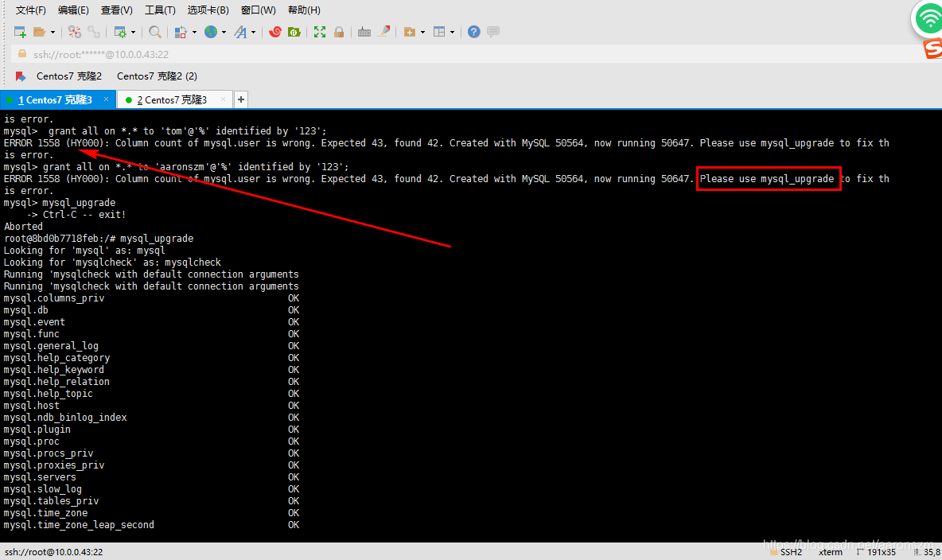Open quick link Centos7 克隆2
The width and height of the screenshot is (942, 560).
[x=69, y=76]
